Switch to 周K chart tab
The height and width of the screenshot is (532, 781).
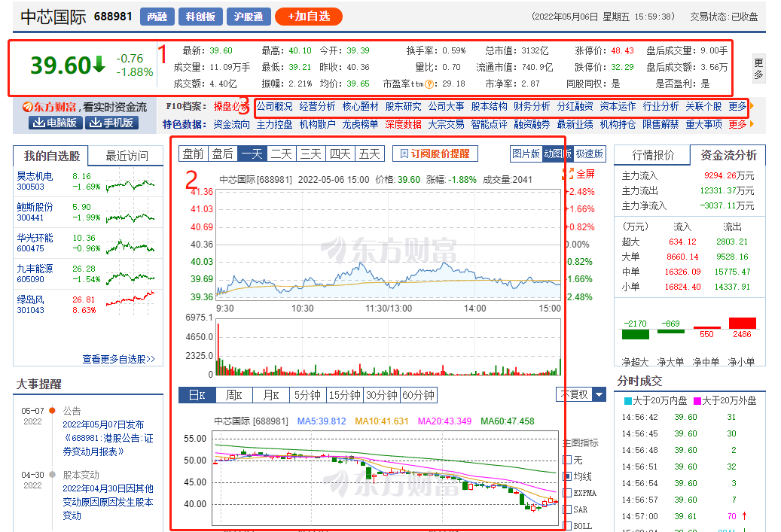(x=233, y=395)
